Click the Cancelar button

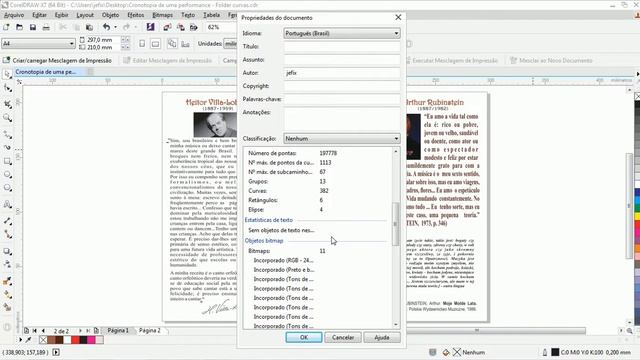click(x=343, y=338)
